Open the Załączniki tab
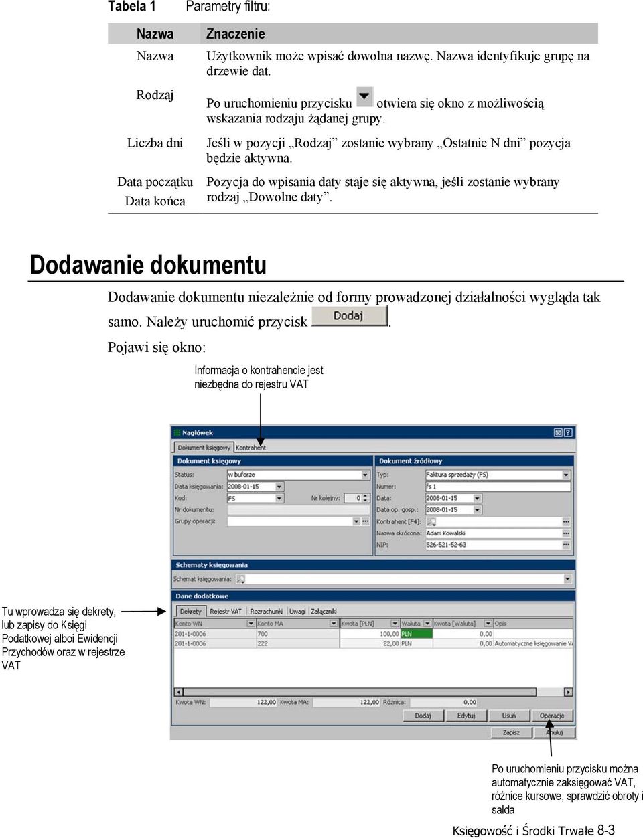This screenshot has width=643, height=840. [324, 611]
